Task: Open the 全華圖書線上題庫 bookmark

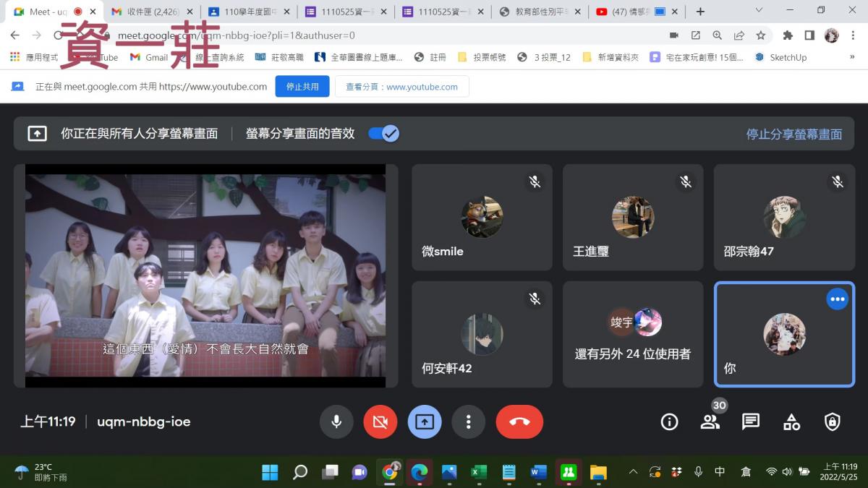Action: click(359, 57)
